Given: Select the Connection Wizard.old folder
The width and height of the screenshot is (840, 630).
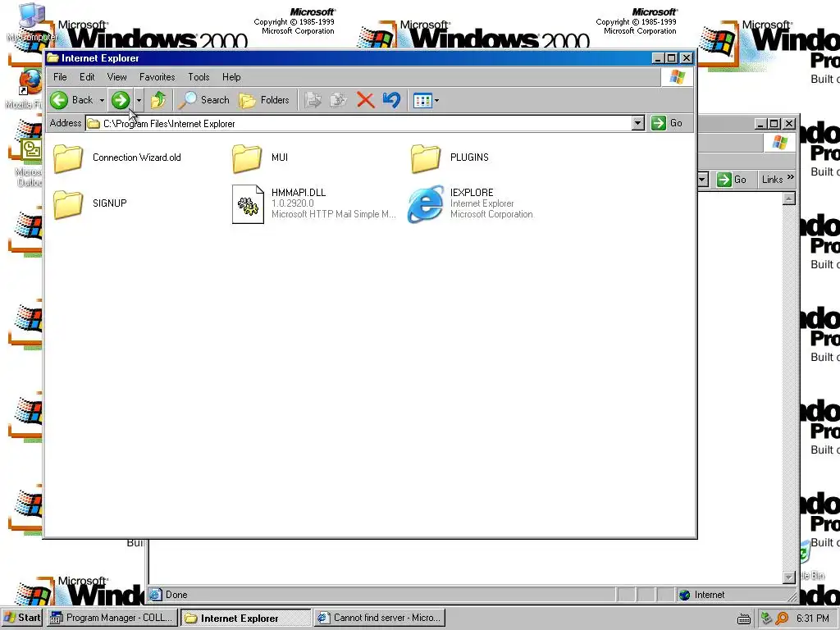Looking at the screenshot, I should click(x=117, y=158).
